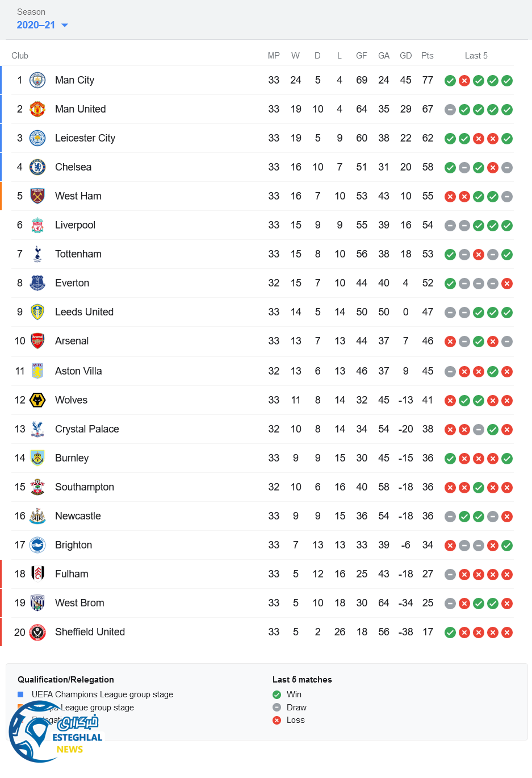Open the Everton team link

[x=72, y=283]
